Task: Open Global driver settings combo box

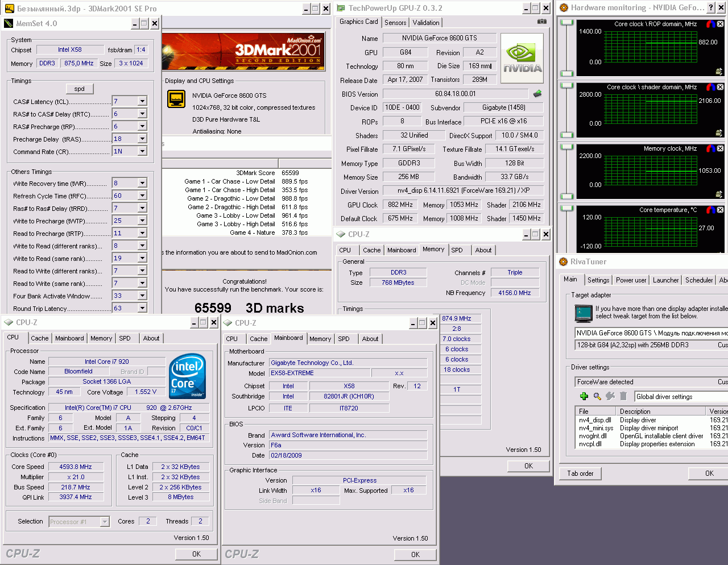Action: (681, 397)
